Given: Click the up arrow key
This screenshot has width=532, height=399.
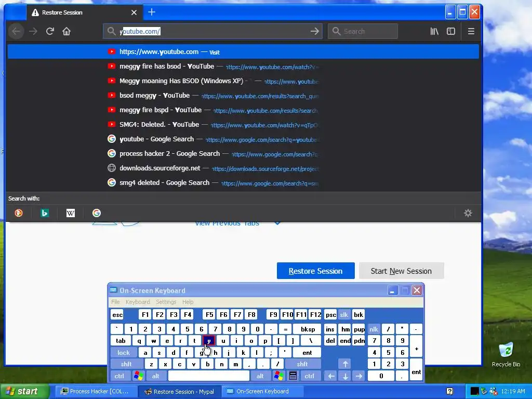Looking at the screenshot, I should point(345,364).
